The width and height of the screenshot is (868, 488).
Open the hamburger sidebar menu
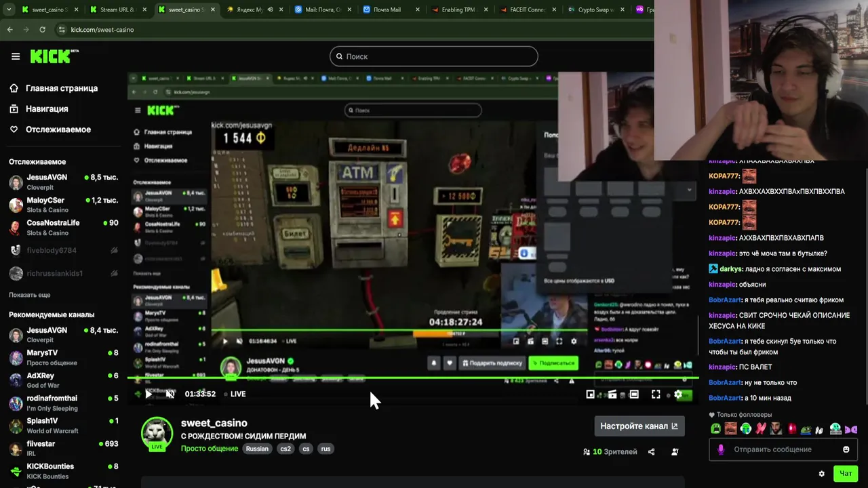click(x=16, y=56)
